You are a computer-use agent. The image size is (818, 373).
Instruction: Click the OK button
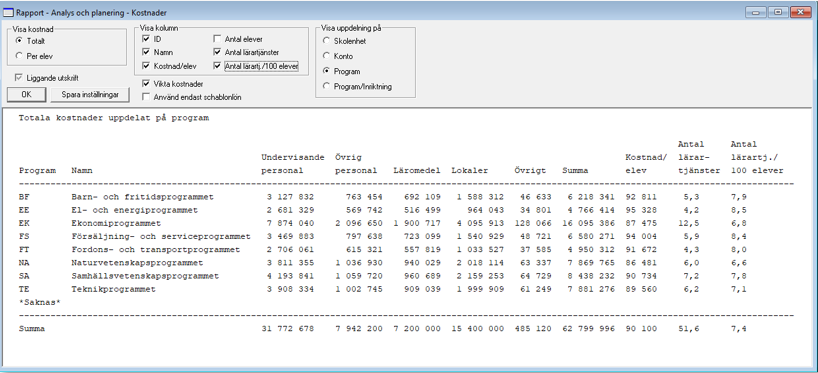point(27,94)
